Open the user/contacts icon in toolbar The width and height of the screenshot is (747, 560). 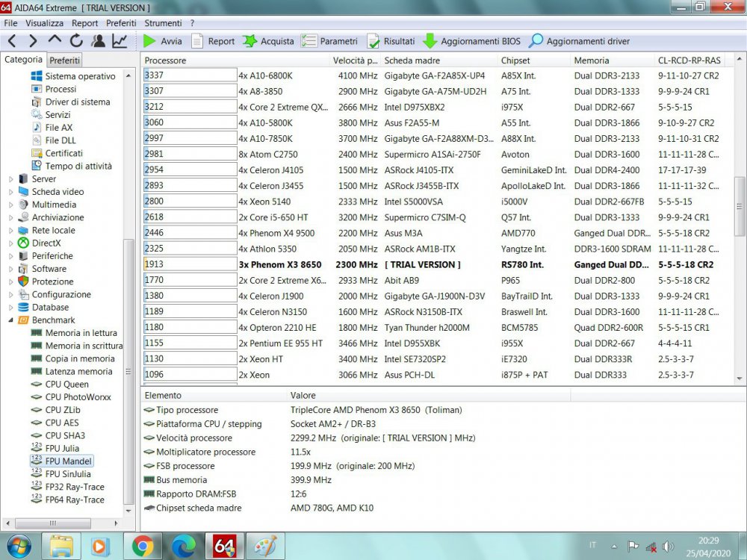point(98,41)
